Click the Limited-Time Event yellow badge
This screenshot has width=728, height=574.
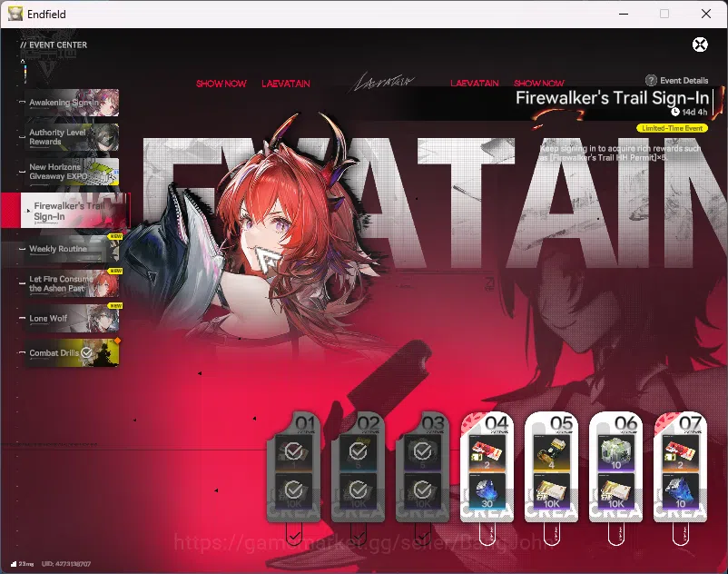672,128
